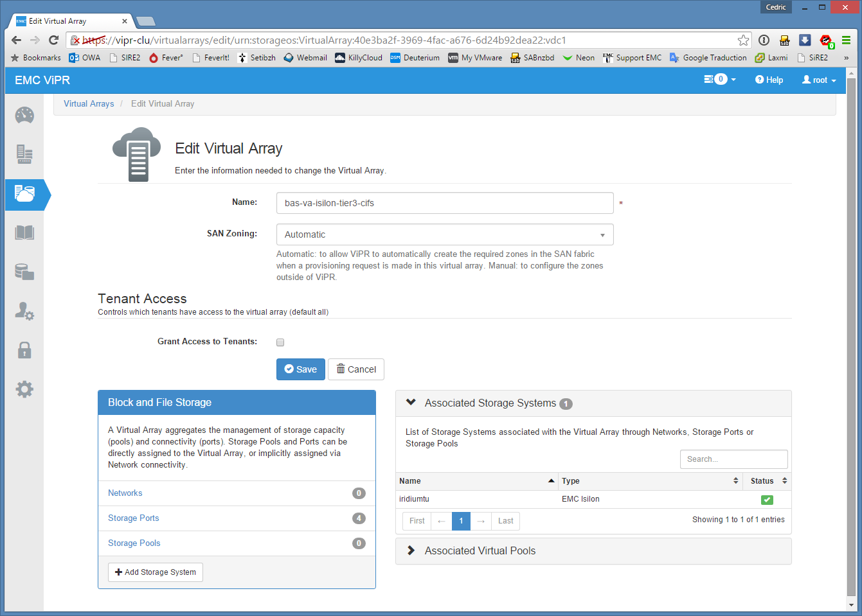Open the Laxmi bookmark

[x=771, y=58]
